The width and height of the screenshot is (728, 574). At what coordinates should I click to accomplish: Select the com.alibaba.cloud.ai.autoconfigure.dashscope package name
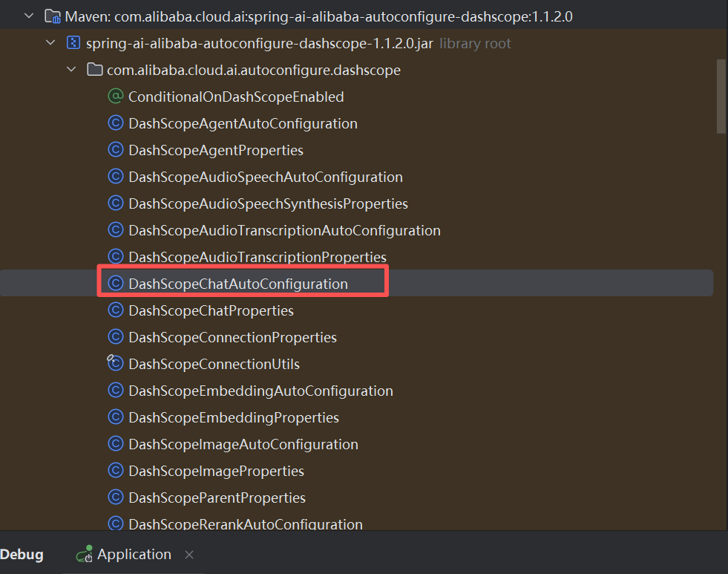pyautogui.click(x=254, y=70)
